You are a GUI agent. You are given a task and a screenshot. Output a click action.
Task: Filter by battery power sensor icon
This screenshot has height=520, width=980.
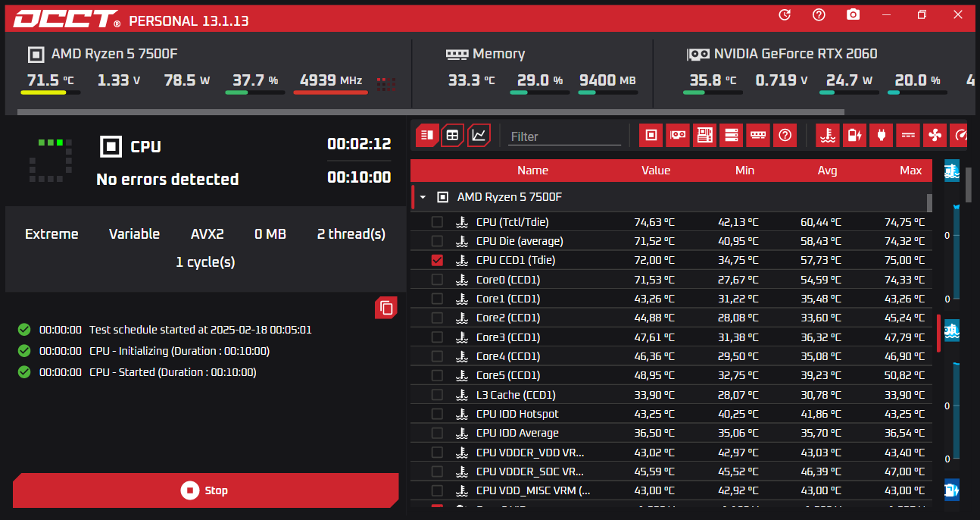(x=854, y=136)
